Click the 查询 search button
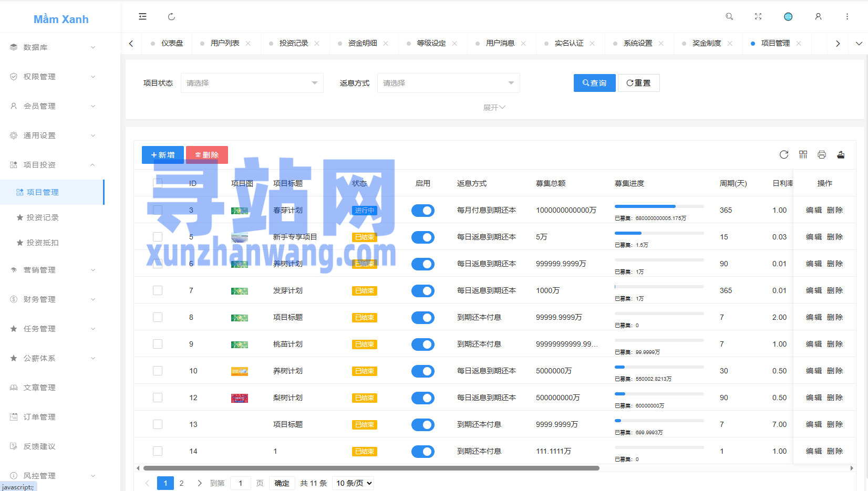The width and height of the screenshot is (868, 491). click(x=595, y=83)
